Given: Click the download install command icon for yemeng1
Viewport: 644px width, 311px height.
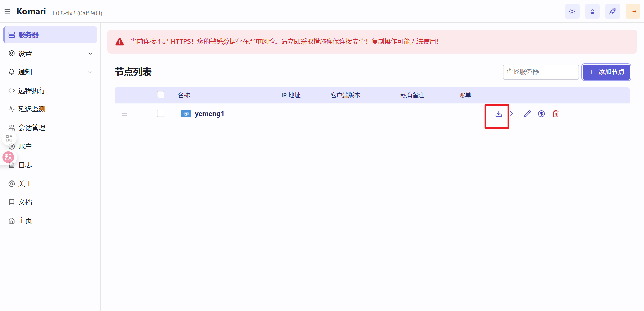Looking at the screenshot, I should [499, 114].
